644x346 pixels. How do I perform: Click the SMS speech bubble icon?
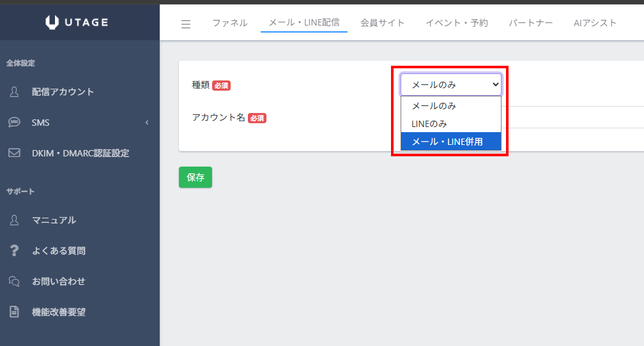pos(14,123)
